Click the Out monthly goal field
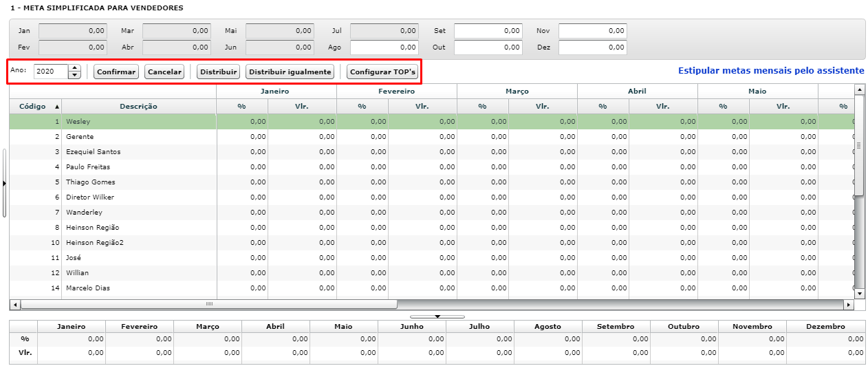Image resolution: width=868 pixels, height=366 pixels. pos(488,47)
